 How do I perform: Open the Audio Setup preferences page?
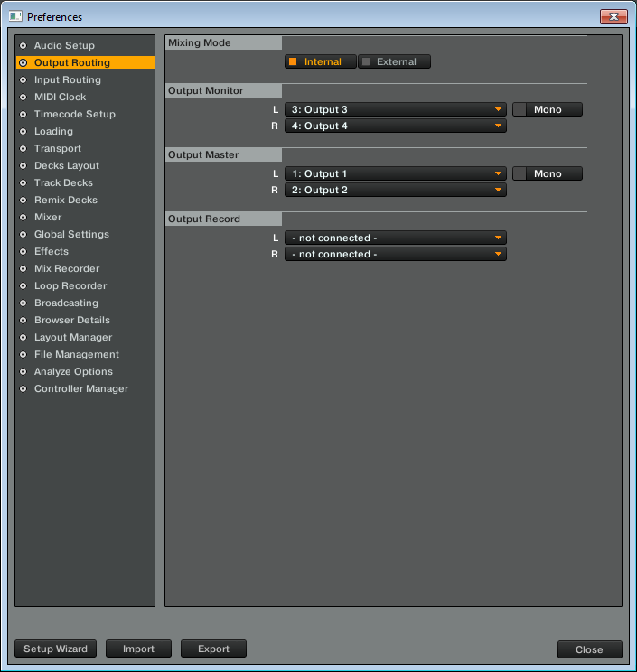point(85,45)
